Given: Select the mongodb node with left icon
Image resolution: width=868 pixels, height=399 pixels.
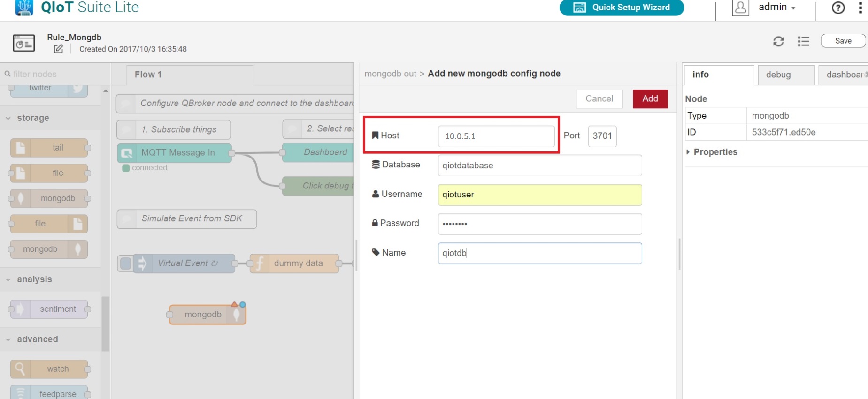Looking at the screenshot, I should click(x=49, y=198).
